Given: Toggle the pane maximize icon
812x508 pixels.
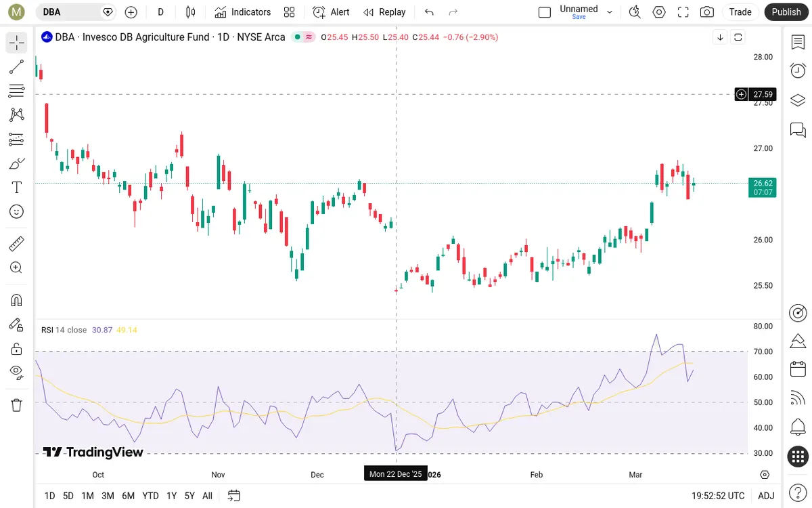Looking at the screenshot, I should 738,37.
